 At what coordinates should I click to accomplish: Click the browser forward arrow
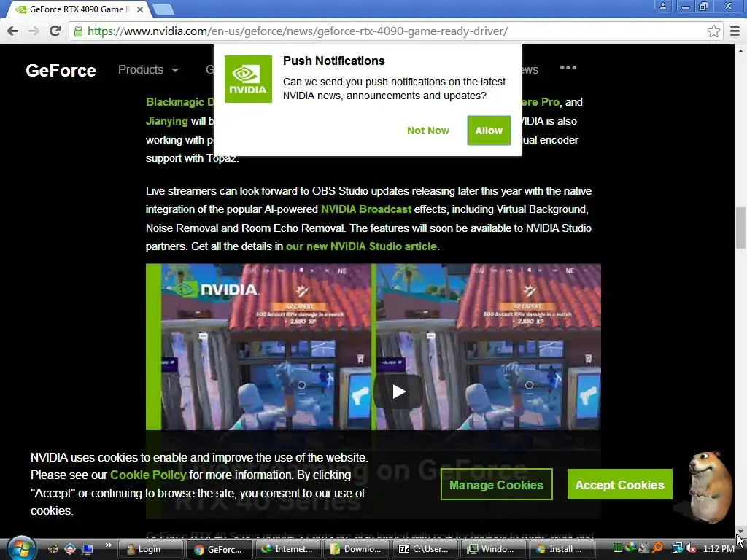tap(34, 31)
